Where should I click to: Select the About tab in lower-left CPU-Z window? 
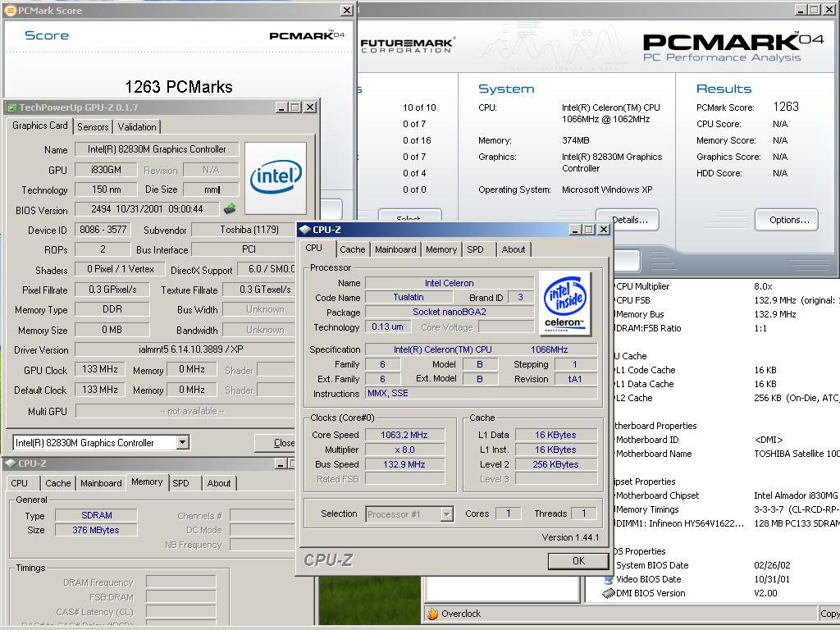pyautogui.click(x=219, y=483)
